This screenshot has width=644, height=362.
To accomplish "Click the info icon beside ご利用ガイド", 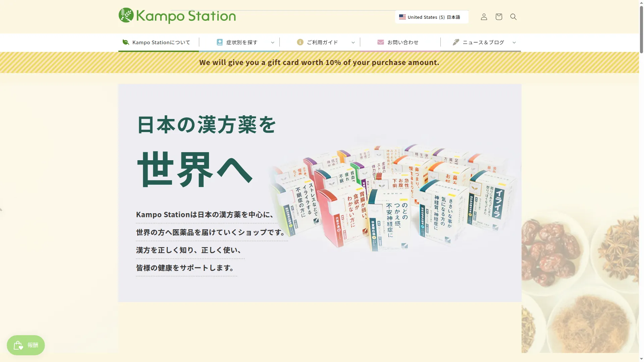I will [300, 42].
